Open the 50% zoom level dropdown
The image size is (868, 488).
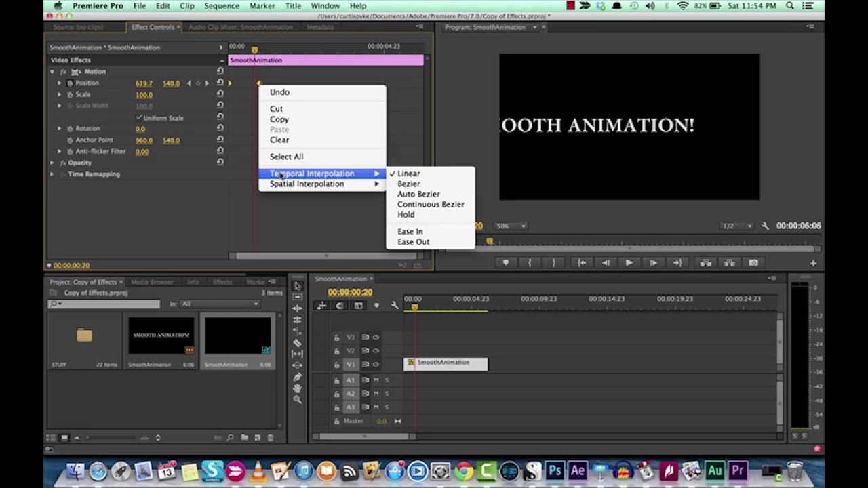pyautogui.click(x=511, y=226)
